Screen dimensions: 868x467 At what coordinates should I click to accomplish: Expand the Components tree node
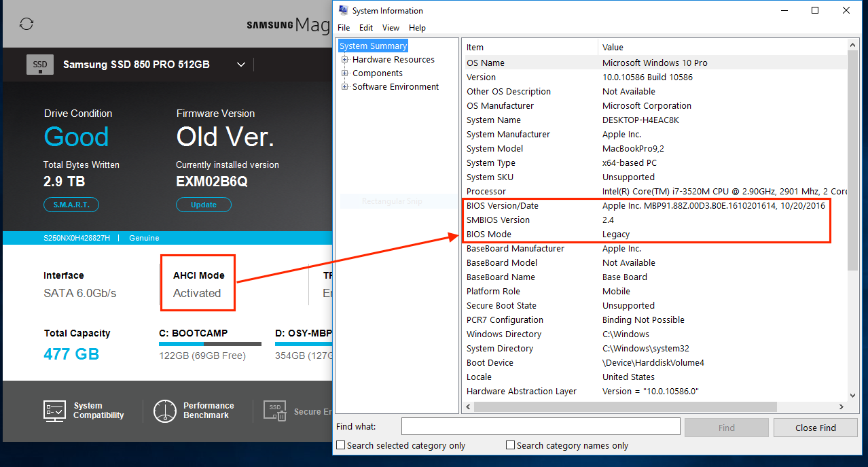[x=345, y=73]
